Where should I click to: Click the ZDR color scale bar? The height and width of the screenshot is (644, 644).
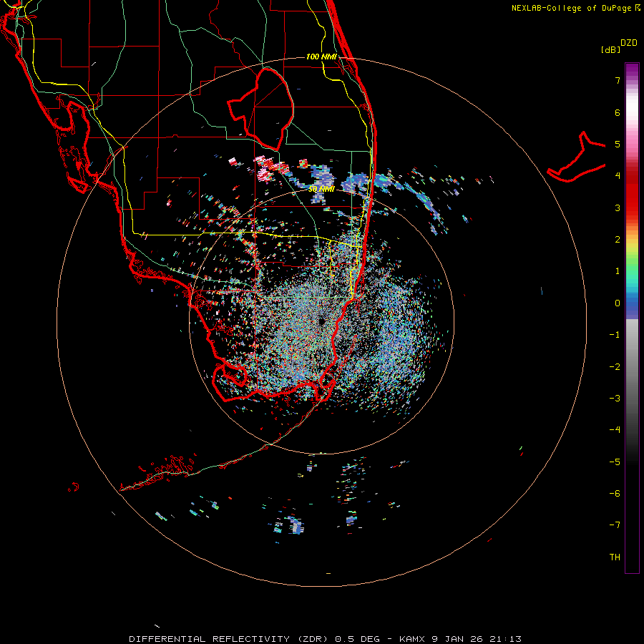point(632,318)
